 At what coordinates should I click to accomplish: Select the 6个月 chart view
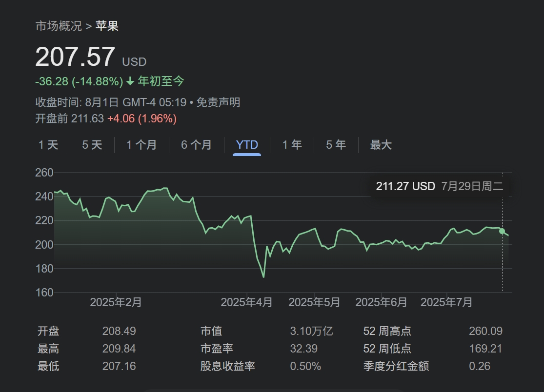pyautogui.click(x=196, y=145)
